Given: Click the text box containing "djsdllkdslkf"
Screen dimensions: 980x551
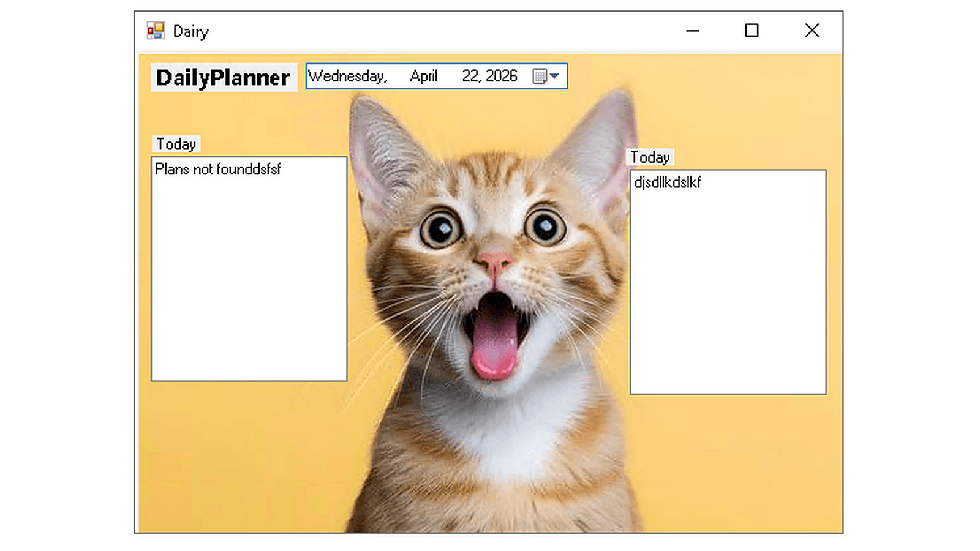Looking at the screenshot, I should [x=728, y=282].
